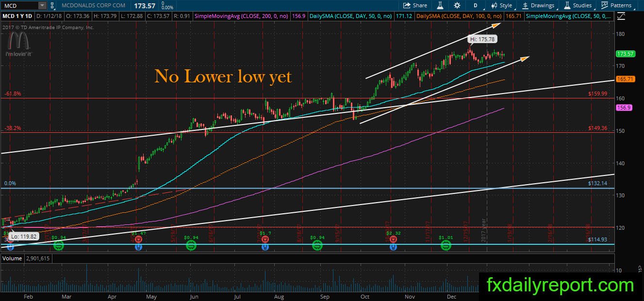Click the $159.99 Fibonacci level label

tap(597, 94)
